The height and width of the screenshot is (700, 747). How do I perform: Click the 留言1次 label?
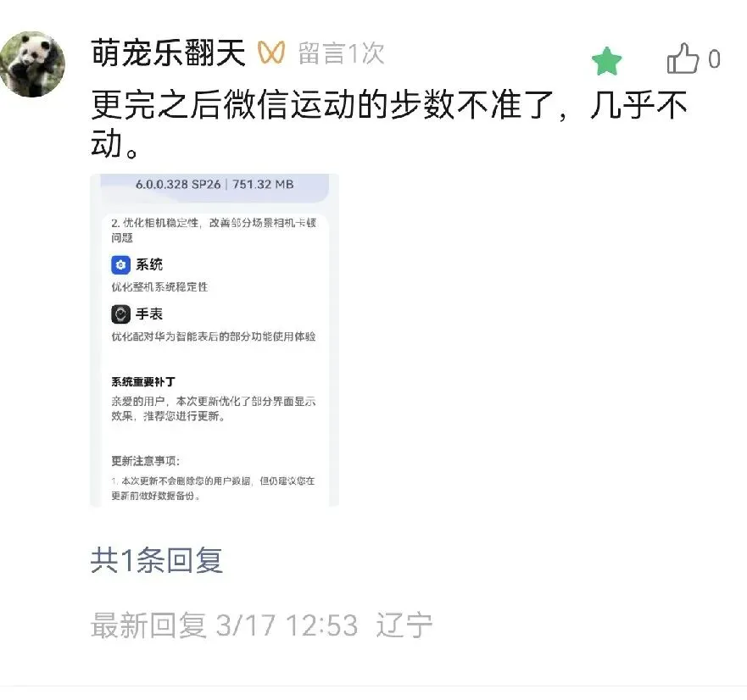coord(341,53)
